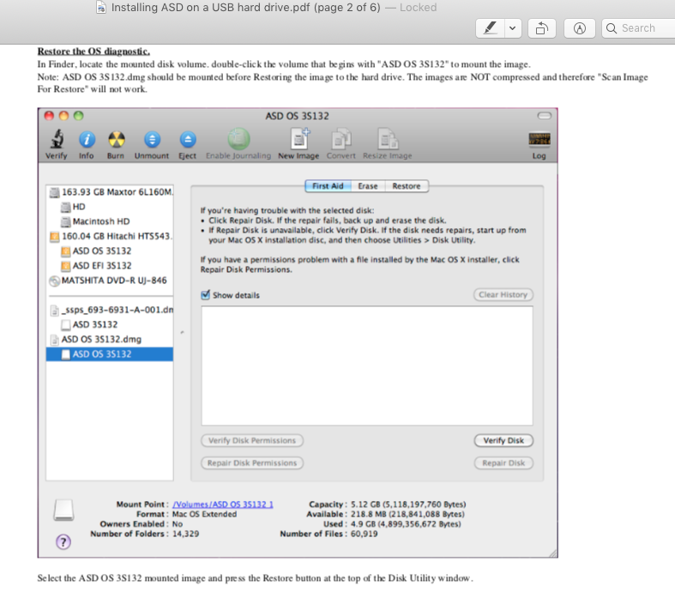
Task: Click the Highlight pen tool in Preview toolbar
Action: tap(490, 28)
